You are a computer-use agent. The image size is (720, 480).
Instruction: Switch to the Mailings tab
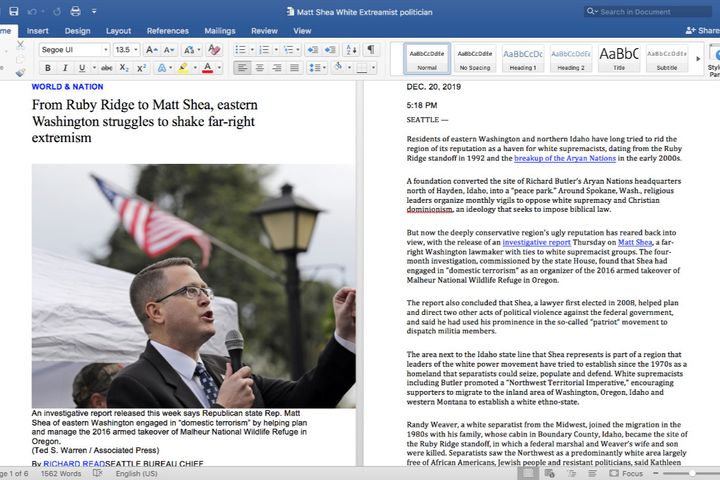(219, 31)
